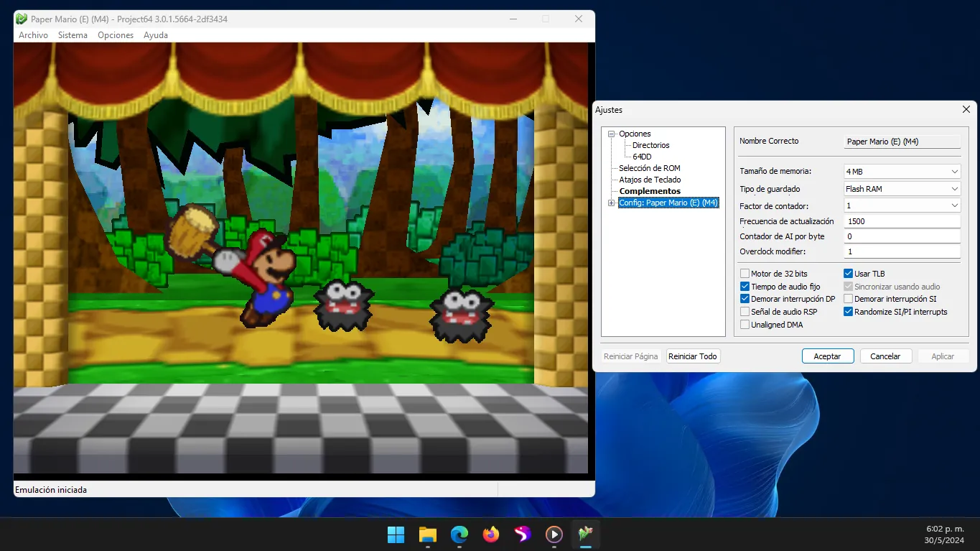The image size is (980, 551).
Task: Click the Cancelar button
Action: pos(885,356)
